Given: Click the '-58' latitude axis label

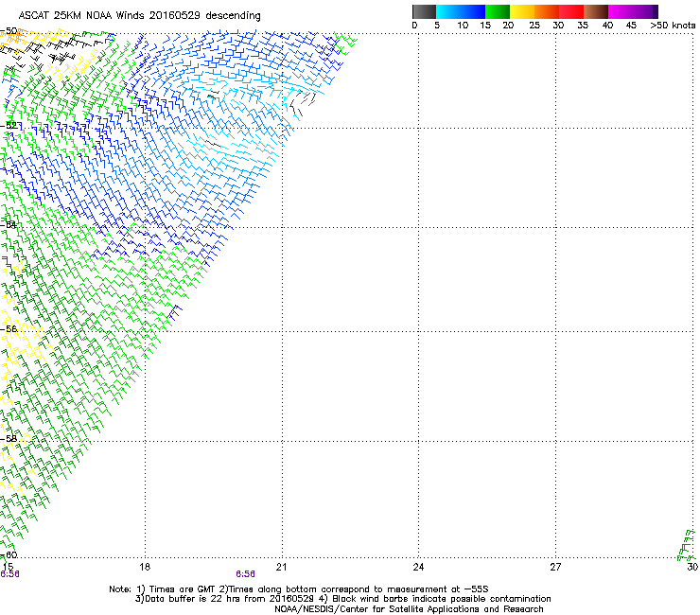Looking at the screenshot, I should [9, 439].
